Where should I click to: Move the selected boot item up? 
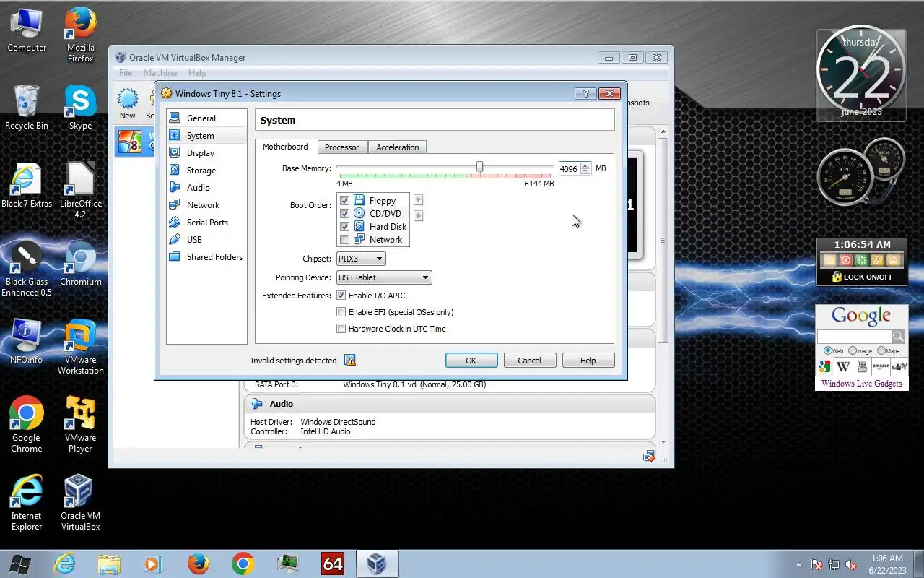[418, 200]
